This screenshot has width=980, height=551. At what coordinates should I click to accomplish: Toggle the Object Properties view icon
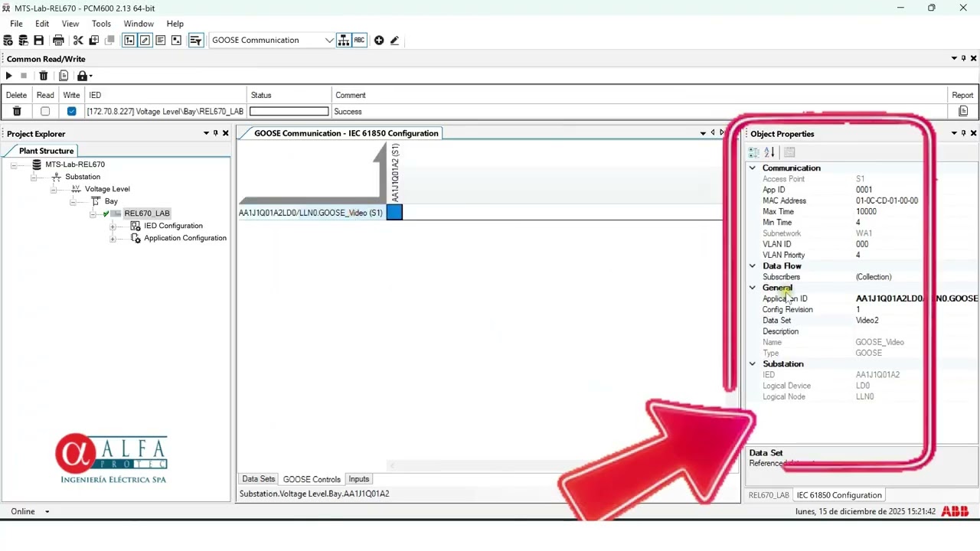145,41
